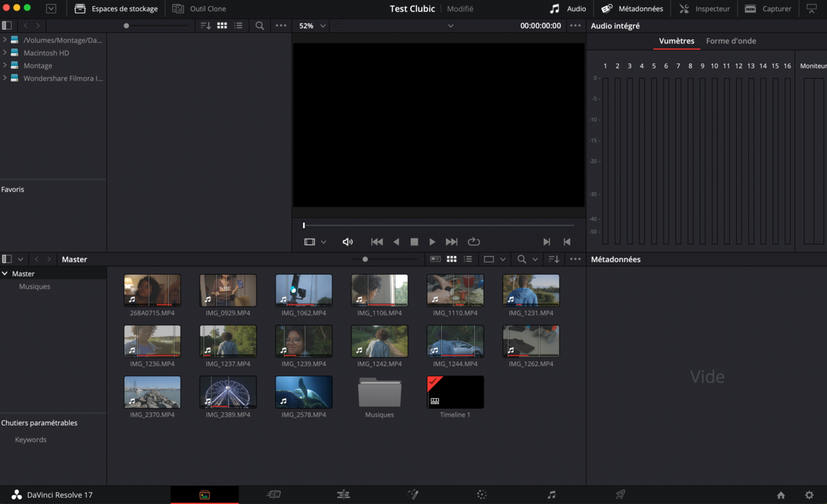
Task: Toggle loop playback
Action: click(x=473, y=242)
